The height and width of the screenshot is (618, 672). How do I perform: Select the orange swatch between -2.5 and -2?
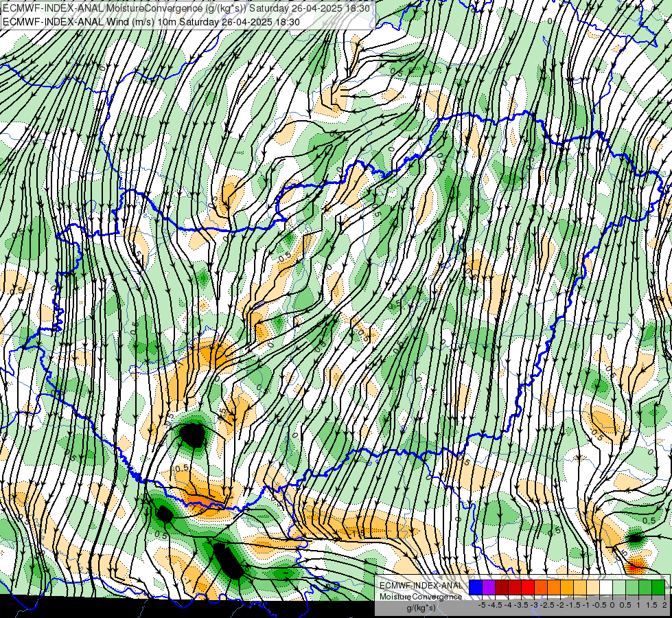coord(554,587)
